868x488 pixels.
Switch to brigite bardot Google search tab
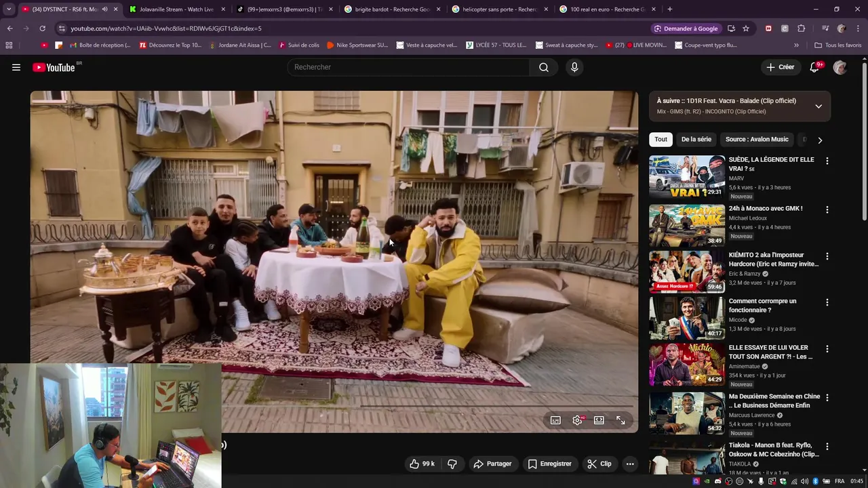pos(392,9)
